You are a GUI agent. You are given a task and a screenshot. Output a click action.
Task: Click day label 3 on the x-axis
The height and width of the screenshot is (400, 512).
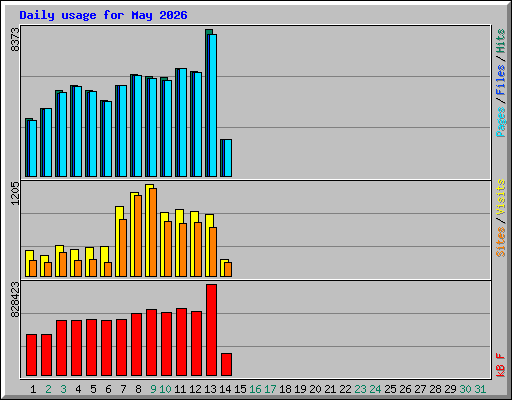(x=63, y=389)
